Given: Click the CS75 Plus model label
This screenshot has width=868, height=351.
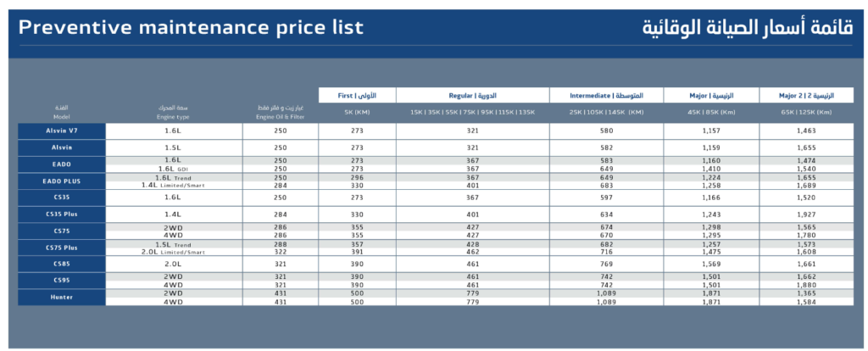Looking at the screenshot, I should click(x=62, y=247).
